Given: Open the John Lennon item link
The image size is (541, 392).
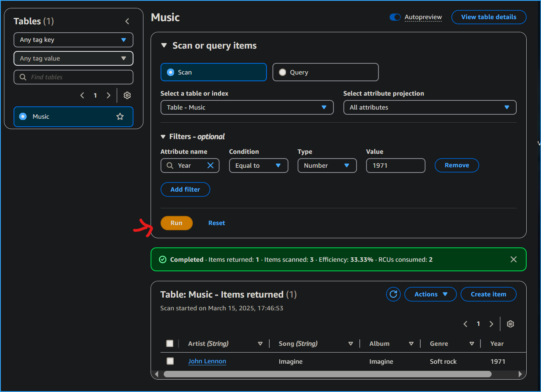Looking at the screenshot, I should 207,361.
